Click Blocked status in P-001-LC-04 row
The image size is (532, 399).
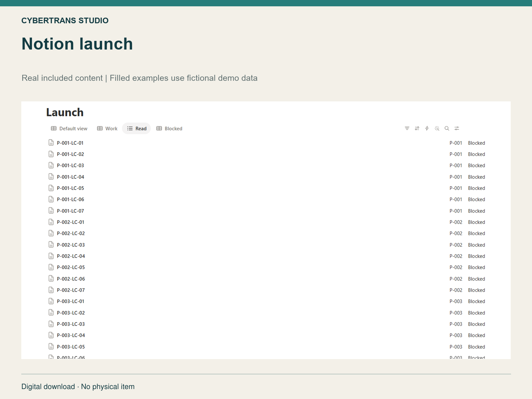[x=476, y=177]
